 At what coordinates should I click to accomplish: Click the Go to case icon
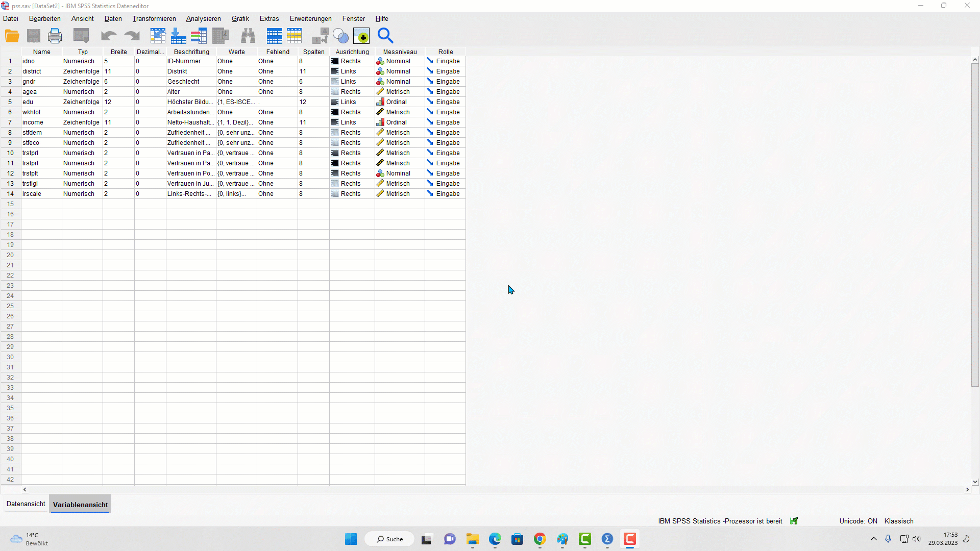[158, 36]
